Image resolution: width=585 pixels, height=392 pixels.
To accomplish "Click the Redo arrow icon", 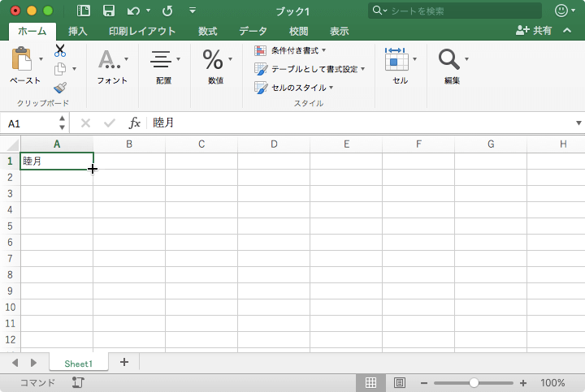I will point(167,11).
